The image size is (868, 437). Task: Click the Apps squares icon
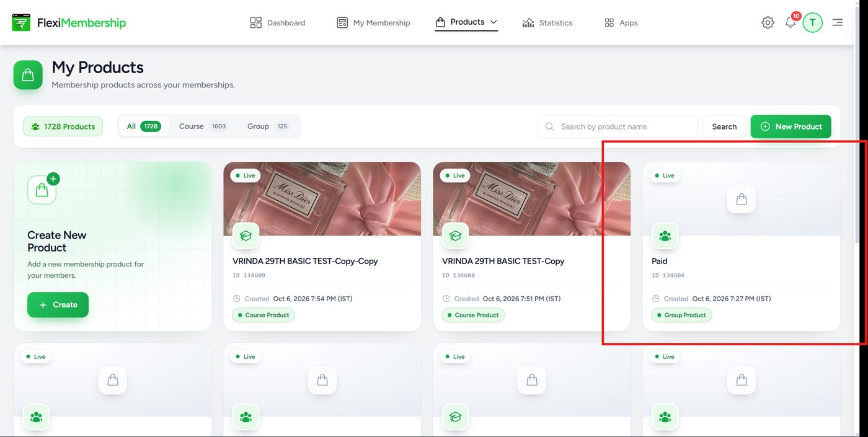pyautogui.click(x=609, y=23)
